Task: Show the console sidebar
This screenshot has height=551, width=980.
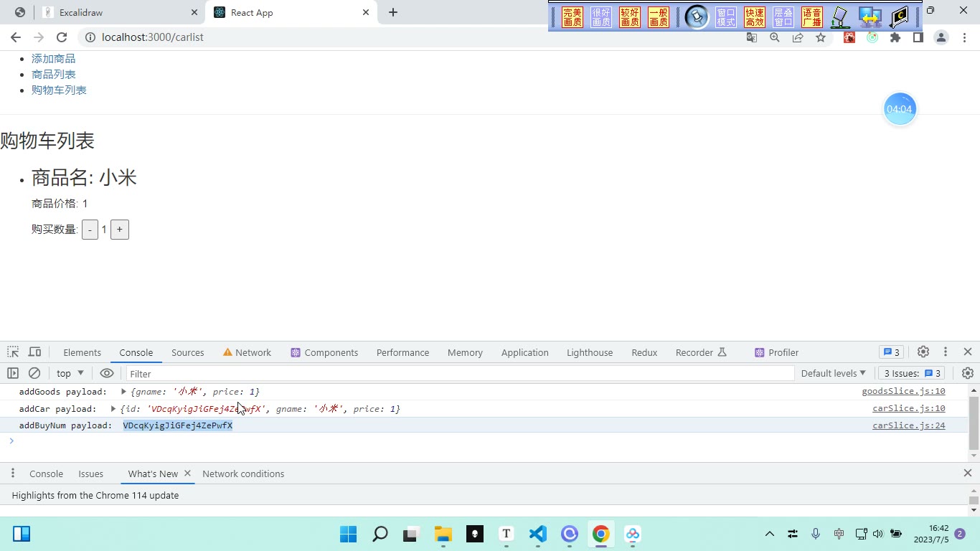Action: pos(13,373)
